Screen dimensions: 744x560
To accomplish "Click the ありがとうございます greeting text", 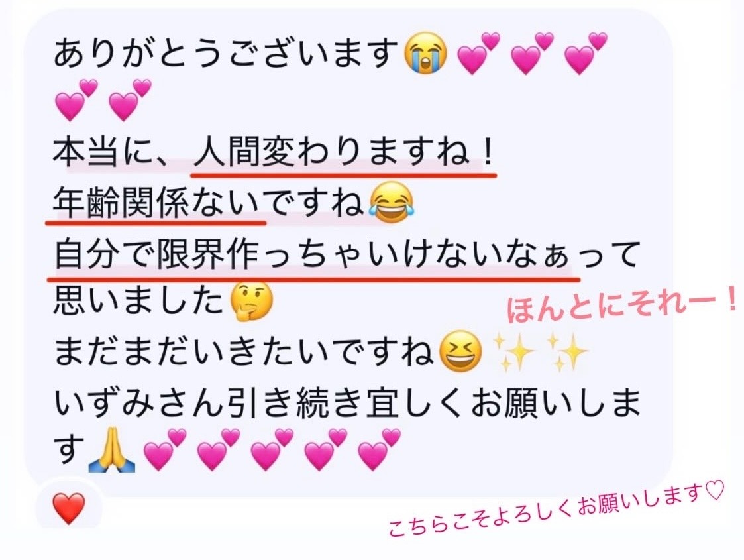I will 226,53.
